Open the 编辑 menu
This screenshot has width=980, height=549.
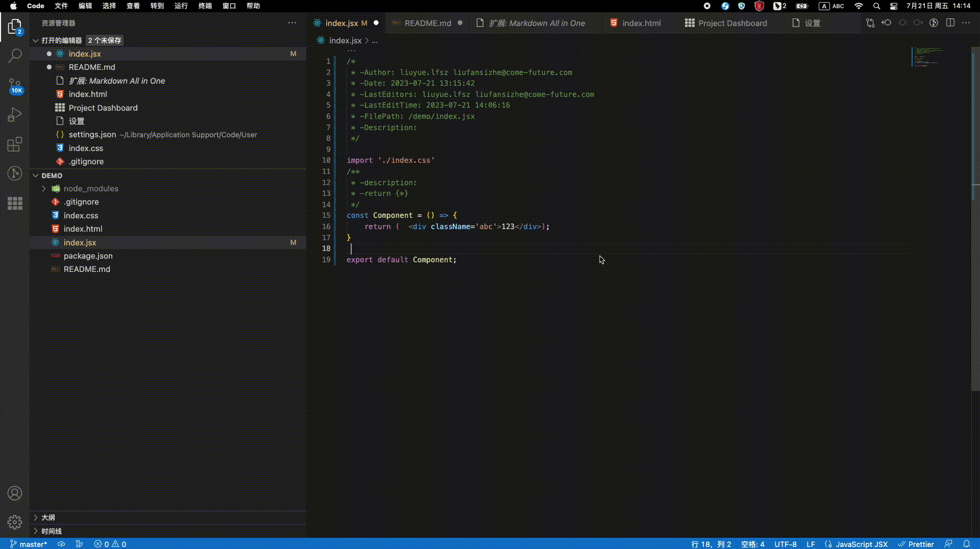(85, 6)
